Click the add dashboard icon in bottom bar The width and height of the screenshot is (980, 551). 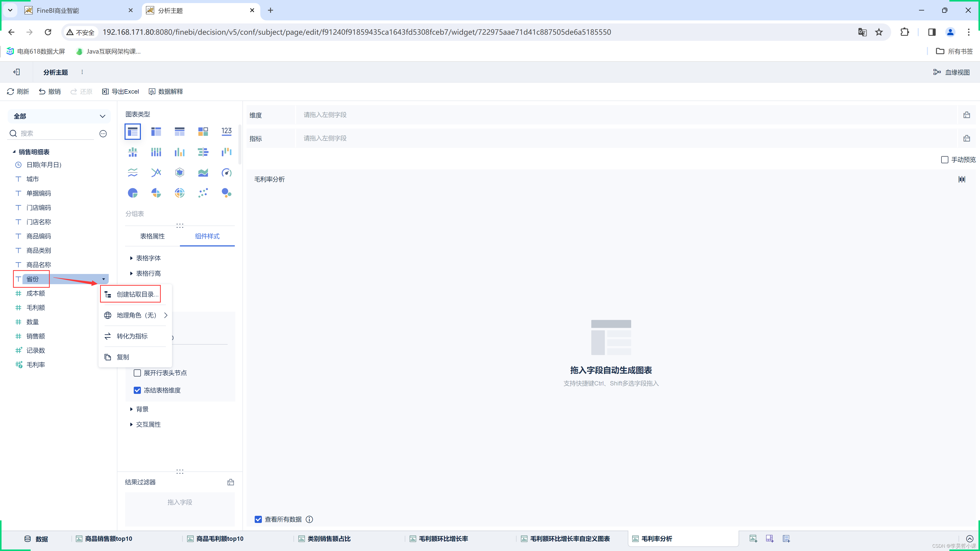770,539
